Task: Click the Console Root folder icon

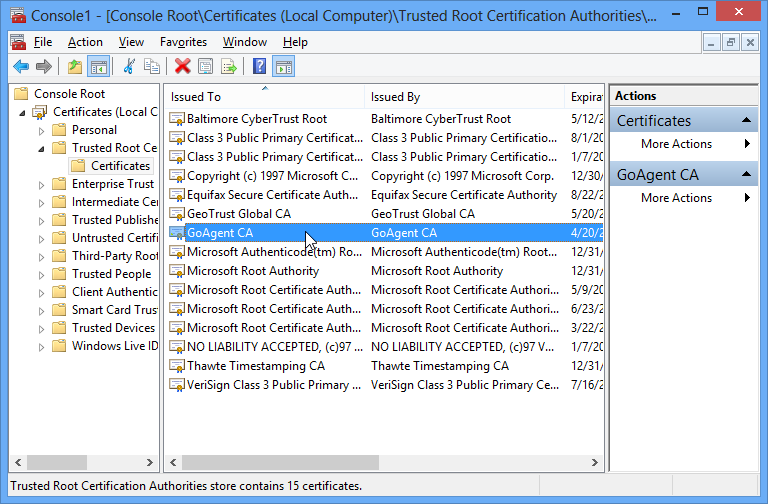Action: tap(21, 94)
